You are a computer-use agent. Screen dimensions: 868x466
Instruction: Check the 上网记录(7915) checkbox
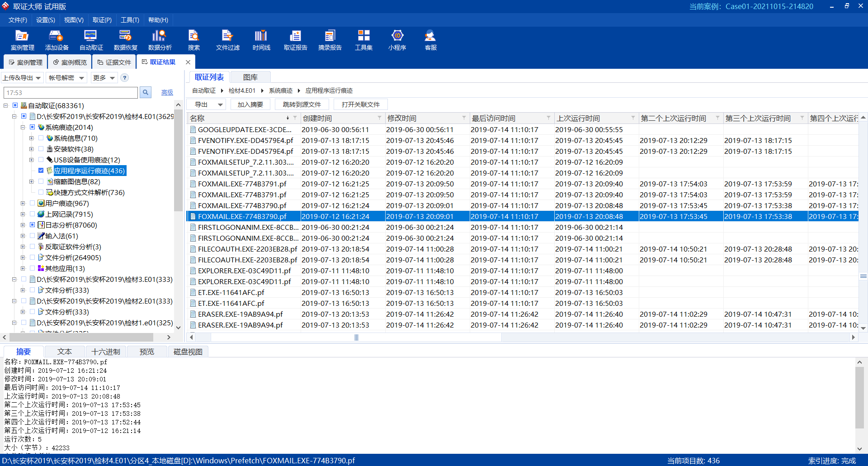click(33, 214)
